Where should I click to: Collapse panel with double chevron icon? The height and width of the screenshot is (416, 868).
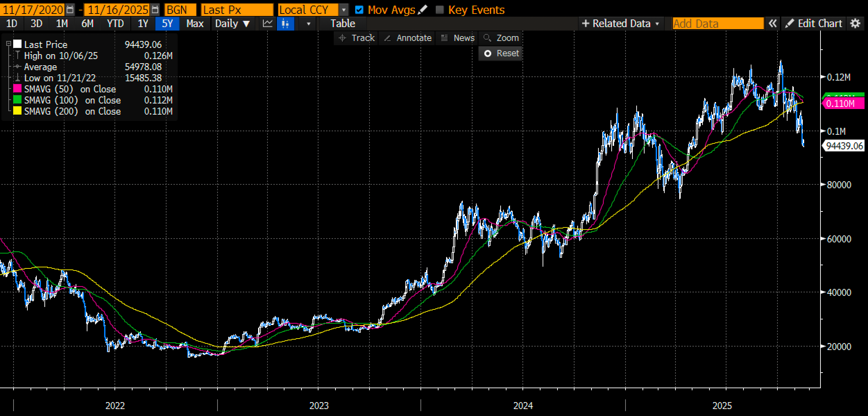tap(772, 24)
